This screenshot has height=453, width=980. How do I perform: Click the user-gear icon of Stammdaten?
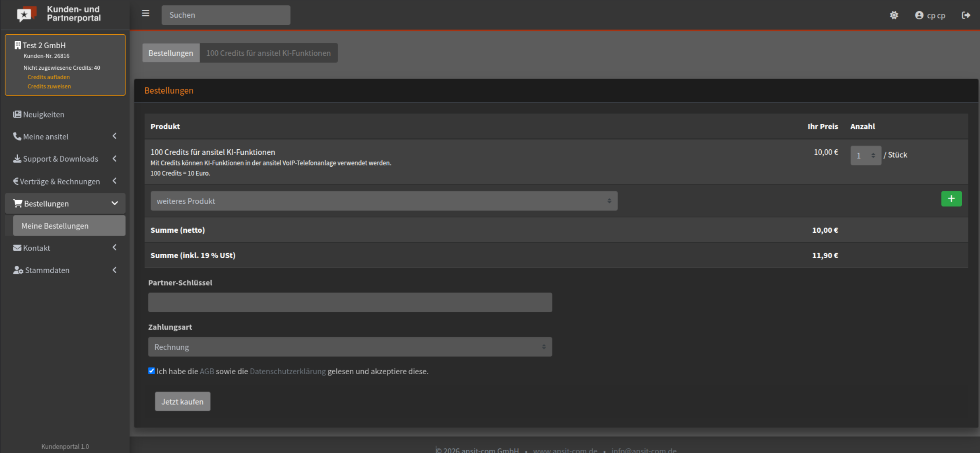click(x=18, y=270)
